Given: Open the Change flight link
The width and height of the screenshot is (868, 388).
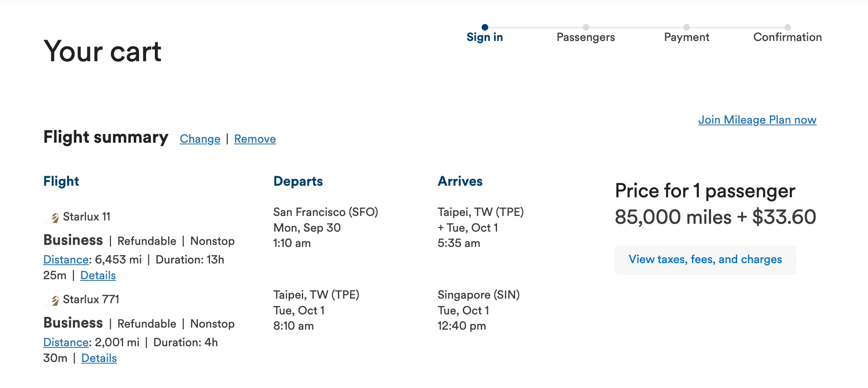Looking at the screenshot, I should click(200, 139).
